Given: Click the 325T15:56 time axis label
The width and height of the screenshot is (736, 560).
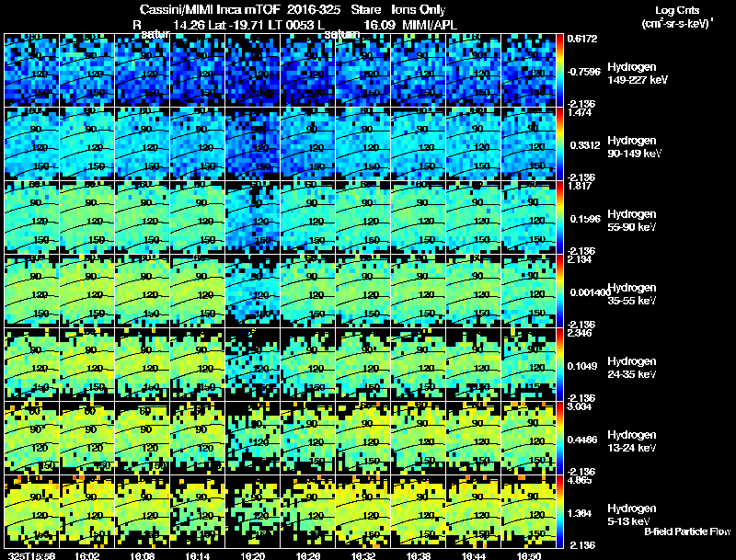Looking at the screenshot, I should coord(32,555).
